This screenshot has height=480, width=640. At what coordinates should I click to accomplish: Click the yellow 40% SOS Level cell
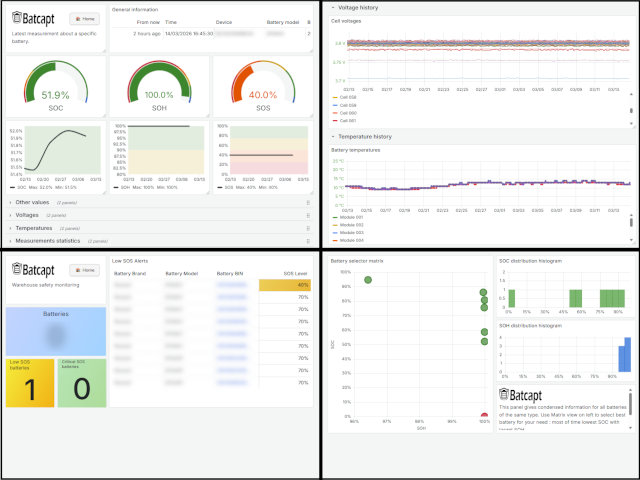tap(286, 285)
